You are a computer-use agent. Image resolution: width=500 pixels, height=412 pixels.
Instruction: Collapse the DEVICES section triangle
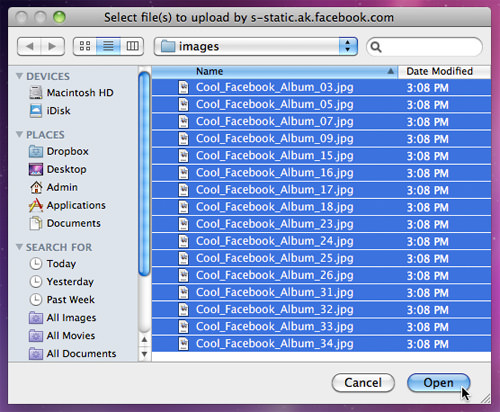[x=19, y=76]
